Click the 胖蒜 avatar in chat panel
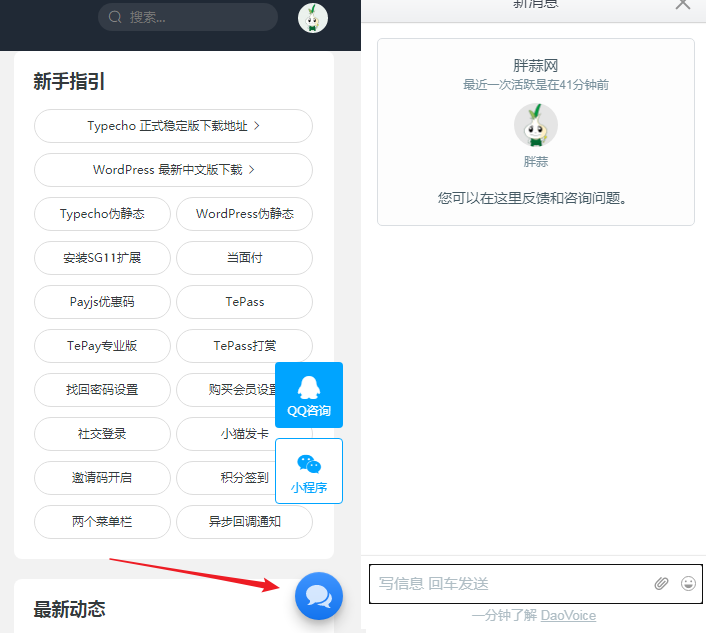This screenshot has width=706, height=636. click(x=535, y=125)
